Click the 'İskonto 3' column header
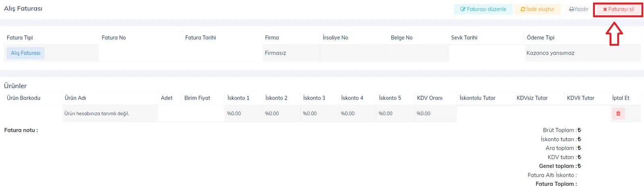Screen dimensions: 644x192 tap(314, 98)
